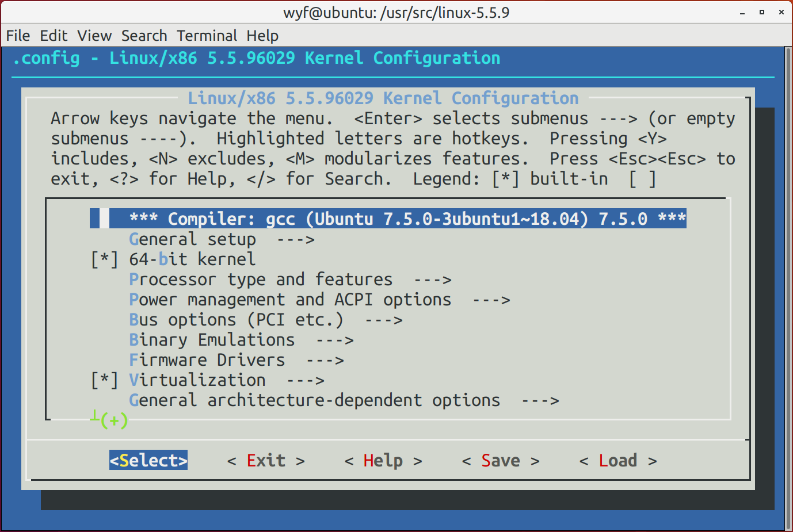Select the Compiler gcc info line

pos(388,219)
